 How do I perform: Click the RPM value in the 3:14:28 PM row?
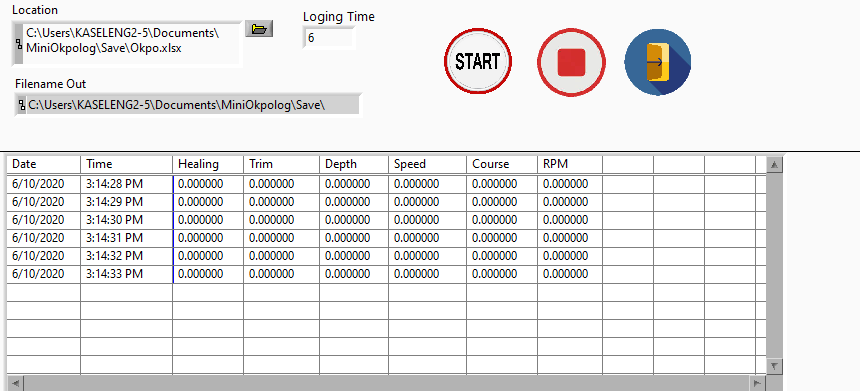click(570, 184)
